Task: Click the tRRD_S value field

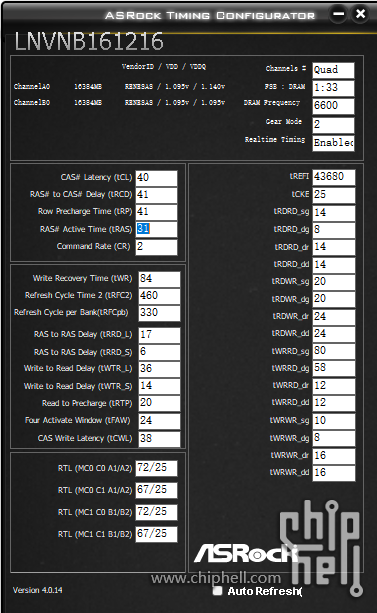Action: (x=160, y=352)
